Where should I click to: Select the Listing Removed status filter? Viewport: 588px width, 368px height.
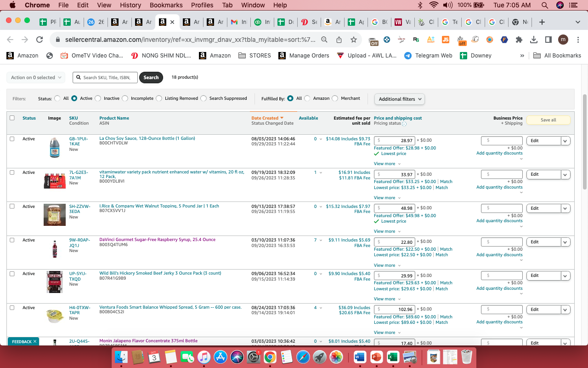pyautogui.click(x=159, y=98)
